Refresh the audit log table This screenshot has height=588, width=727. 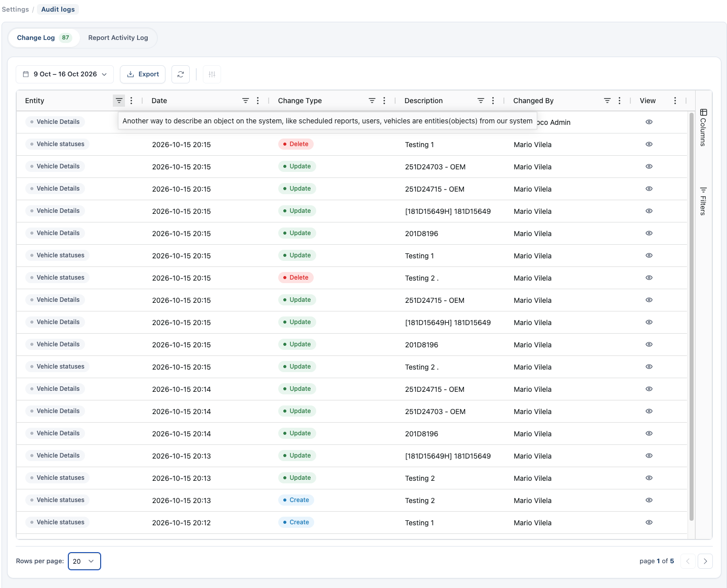181,74
